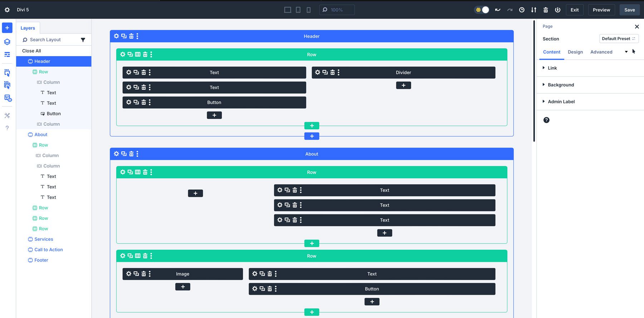
Task: Click the Search Layout field
Action: (50, 40)
